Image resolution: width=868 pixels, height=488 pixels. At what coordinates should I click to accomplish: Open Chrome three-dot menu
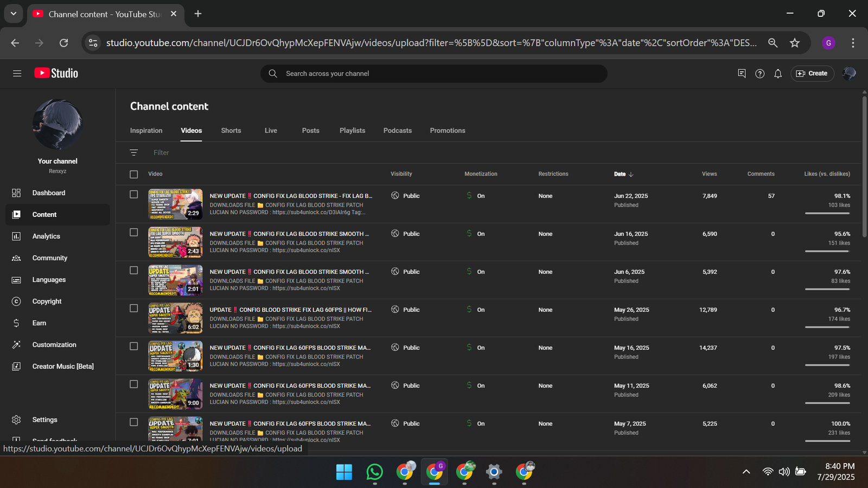[x=853, y=43]
